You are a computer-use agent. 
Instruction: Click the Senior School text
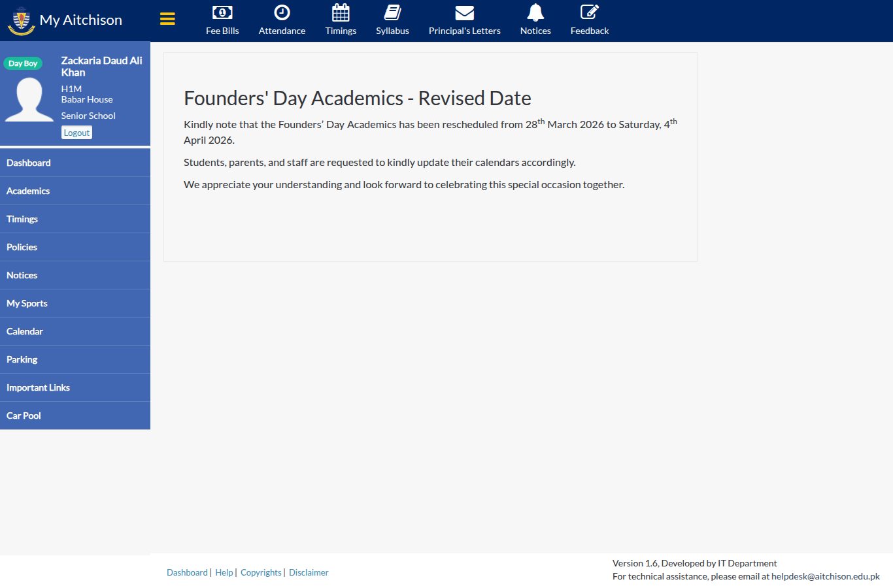(88, 116)
